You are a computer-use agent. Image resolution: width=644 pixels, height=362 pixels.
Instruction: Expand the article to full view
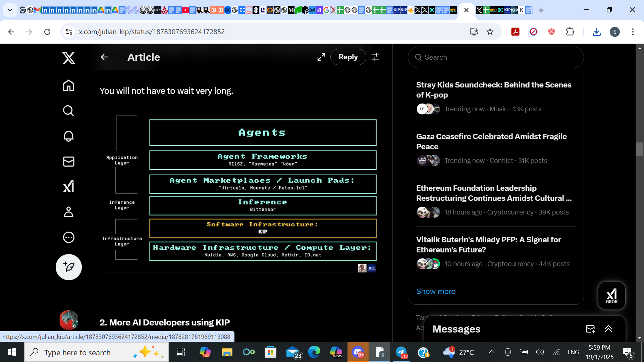(321, 57)
